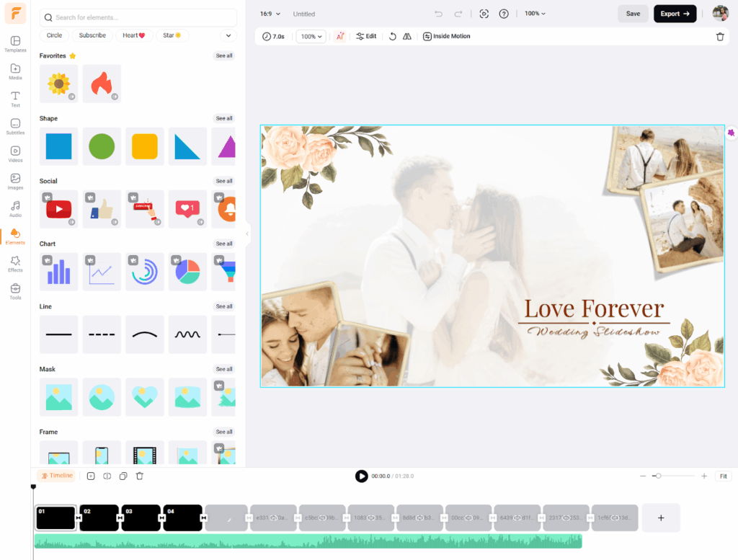Open the 16:9 aspect ratio dropdown

tap(269, 14)
